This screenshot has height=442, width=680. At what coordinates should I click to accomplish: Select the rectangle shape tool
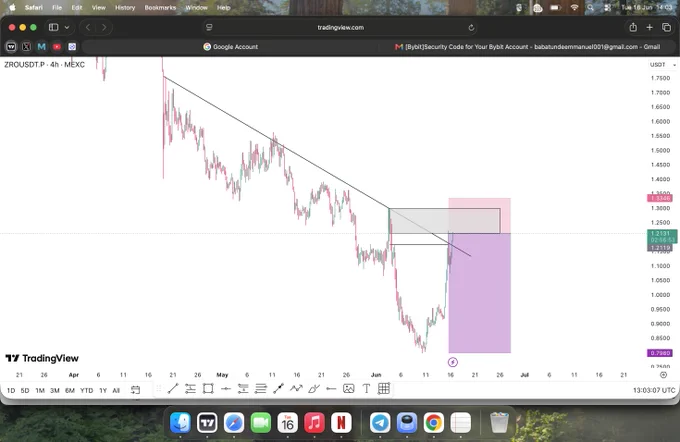click(208, 389)
